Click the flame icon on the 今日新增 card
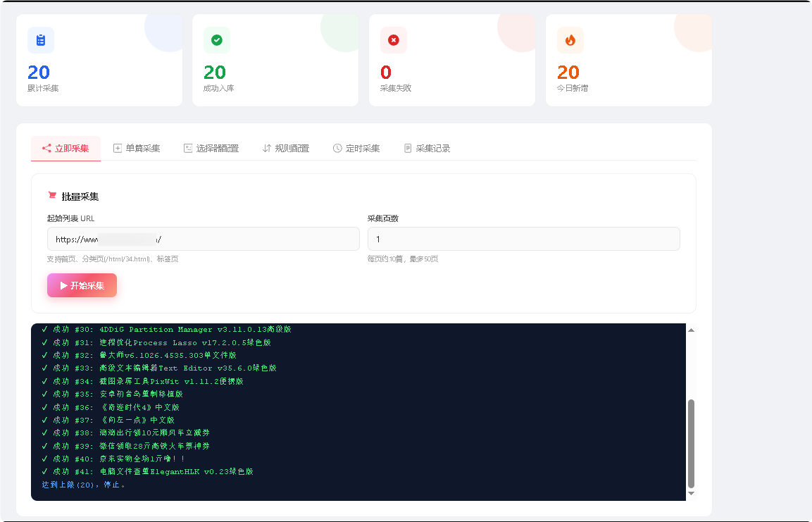The height and width of the screenshot is (522, 812). coord(570,40)
